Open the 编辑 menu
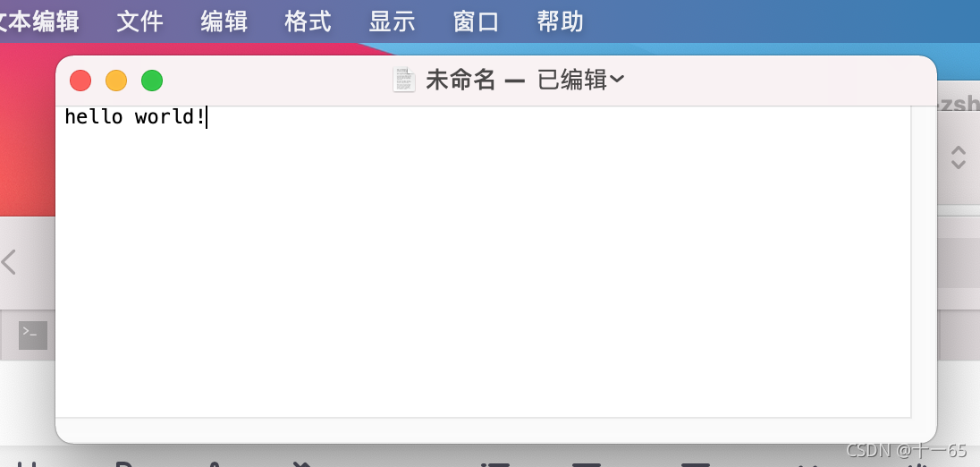The image size is (980, 467). pyautogui.click(x=224, y=21)
